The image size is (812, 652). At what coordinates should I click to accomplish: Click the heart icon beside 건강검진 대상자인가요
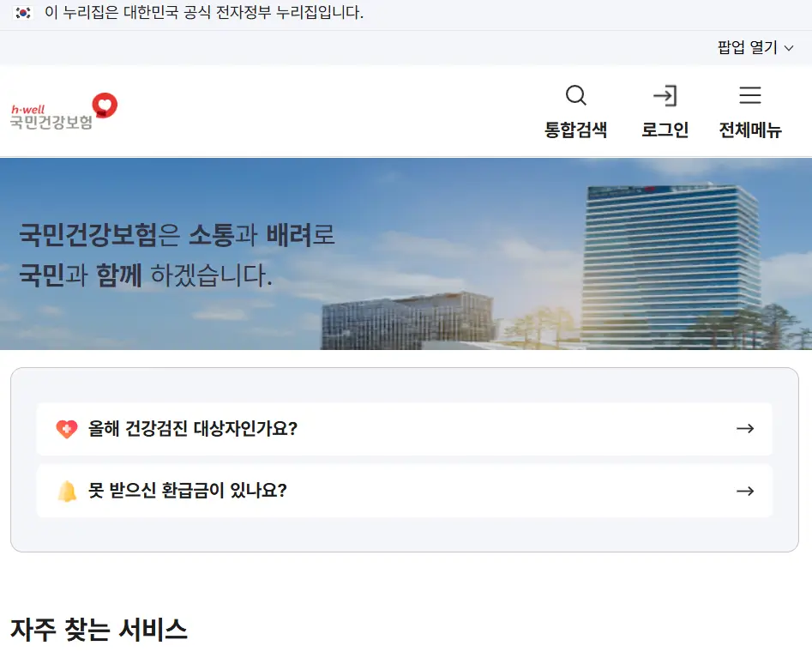(67, 429)
